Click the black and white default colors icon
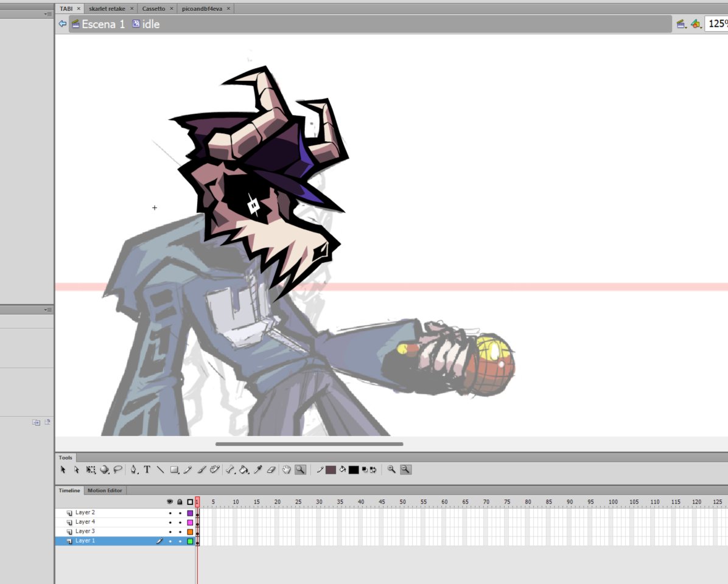Viewport: 728px width, 584px height. pyautogui.click(x=365, y=470)
